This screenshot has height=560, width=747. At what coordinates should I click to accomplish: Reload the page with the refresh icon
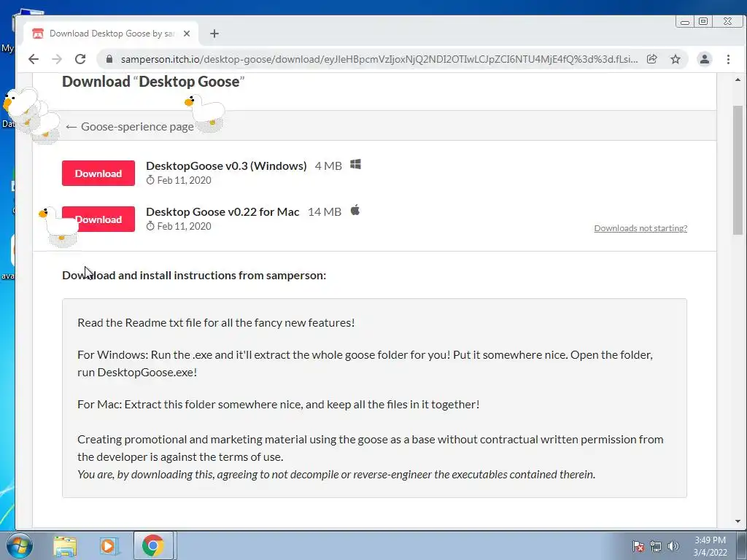pyautogui.click(x=80, y=59)
